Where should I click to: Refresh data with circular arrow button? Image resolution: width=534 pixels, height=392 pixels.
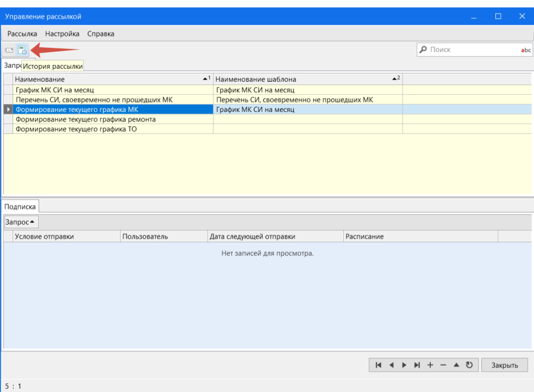[x=469, y=365]
